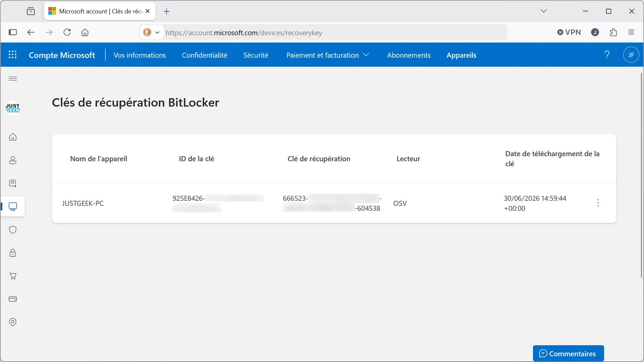Click the JUSTGEEK-PC device name

83,203
